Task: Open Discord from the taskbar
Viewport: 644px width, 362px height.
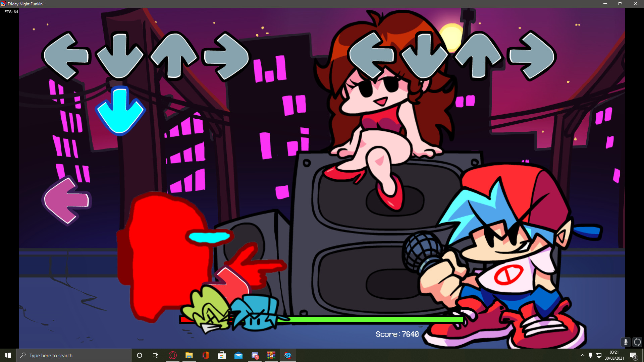Action: [255, 355]
